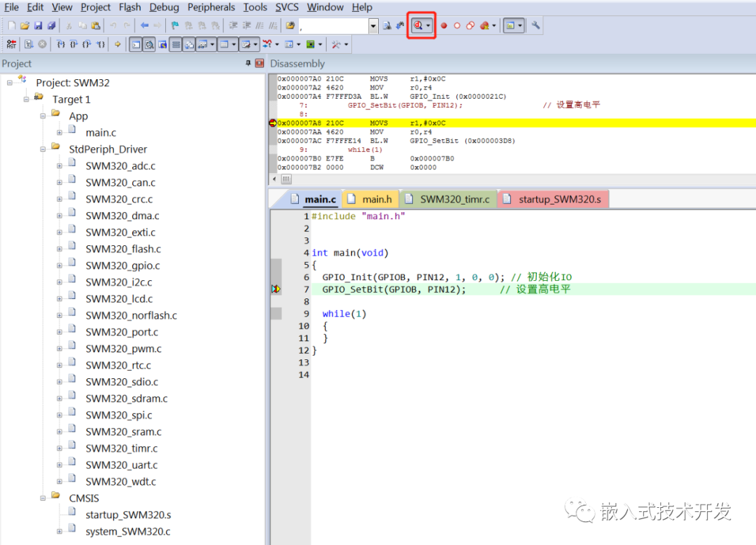The height and width of the screenshot is (545, 756).
Task: Click the Save All icon
Action: click(x=51, y=25)
